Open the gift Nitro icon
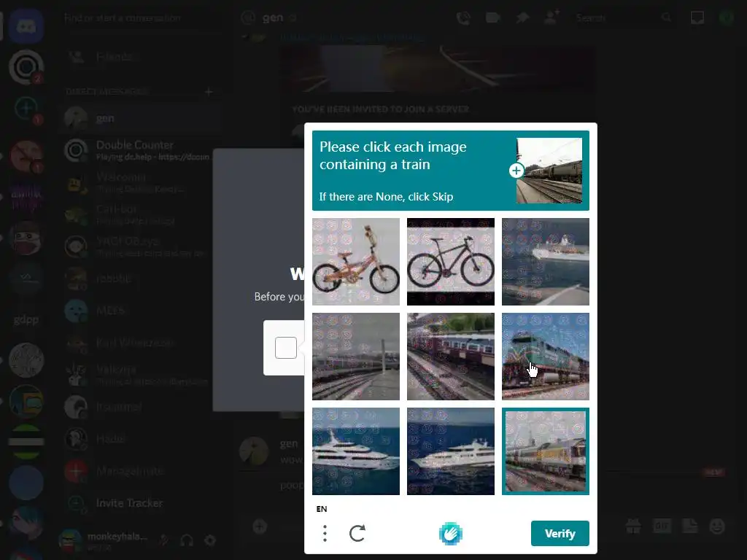Screen dimensions: 747x560 [633, 526]
